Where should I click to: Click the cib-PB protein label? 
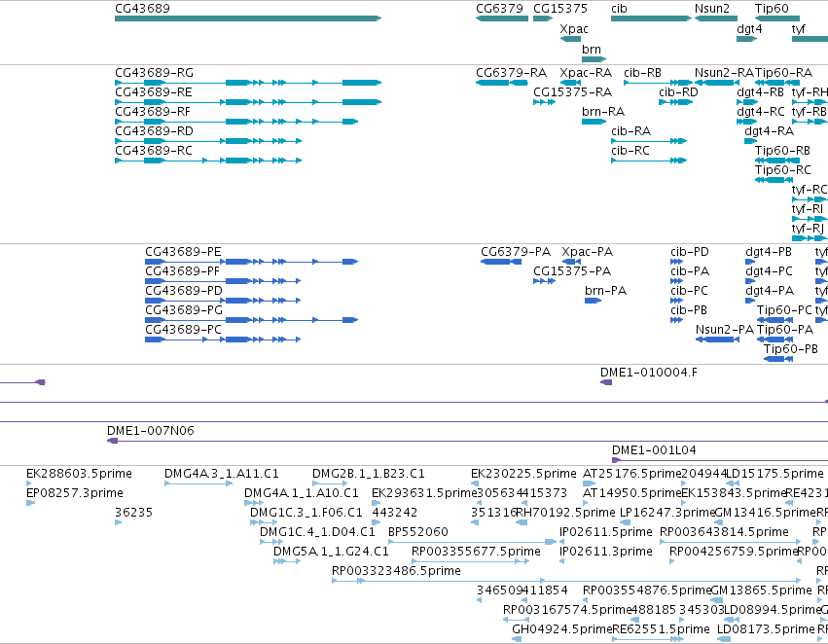tap(689, 310)
